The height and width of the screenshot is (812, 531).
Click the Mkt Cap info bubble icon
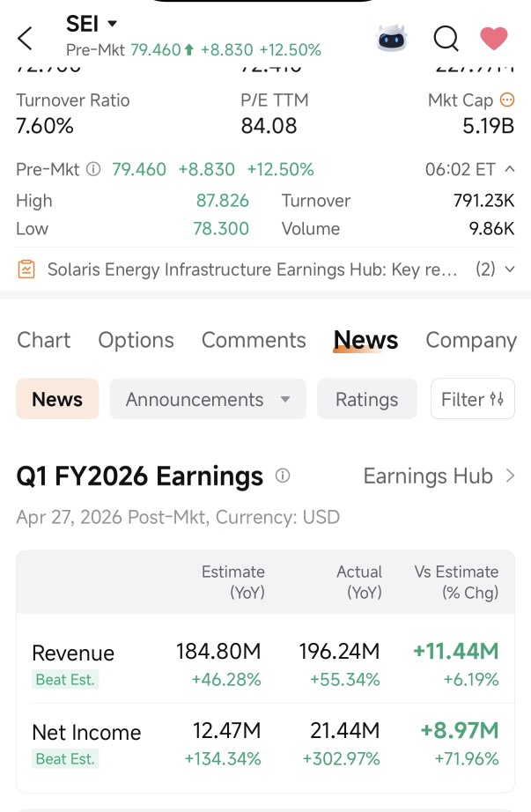506,100
